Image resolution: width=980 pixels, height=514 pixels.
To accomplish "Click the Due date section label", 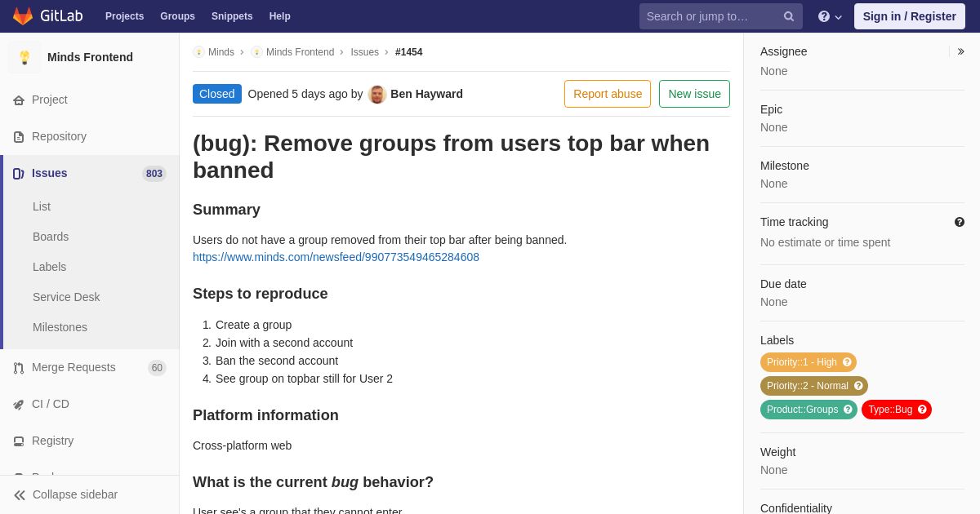I will (783, 284).
